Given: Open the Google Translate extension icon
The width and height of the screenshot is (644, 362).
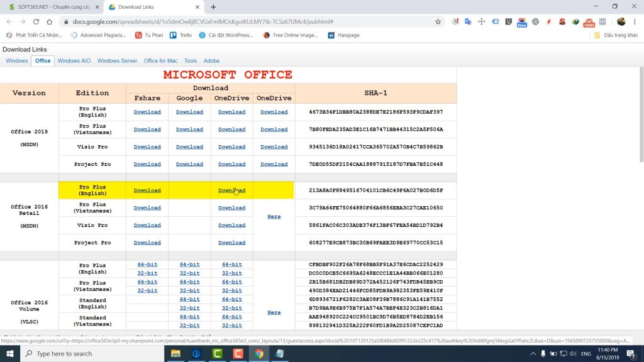Looking at the screenshot, I should click(x=468, y=22).
